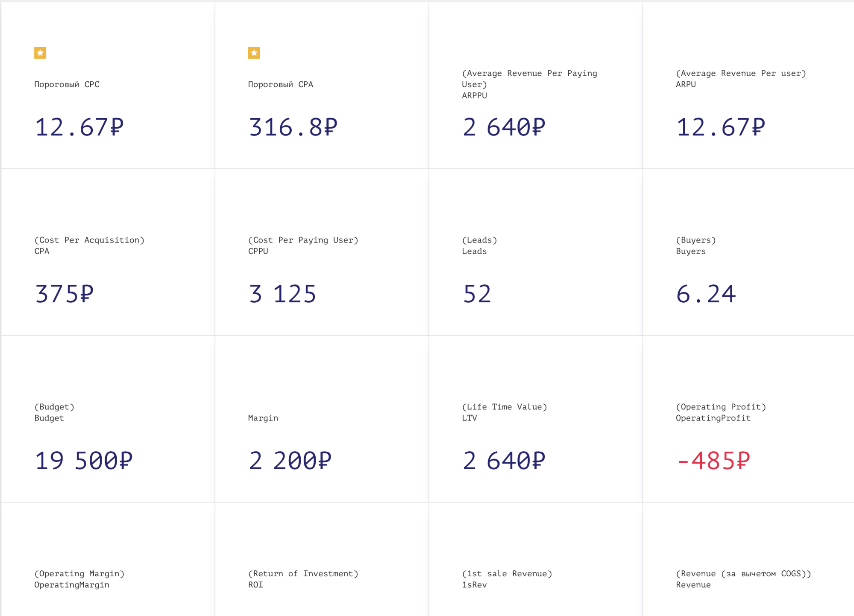
Task: Click the ARPPU value 2 640₽
Action: (x=504, y=127)
